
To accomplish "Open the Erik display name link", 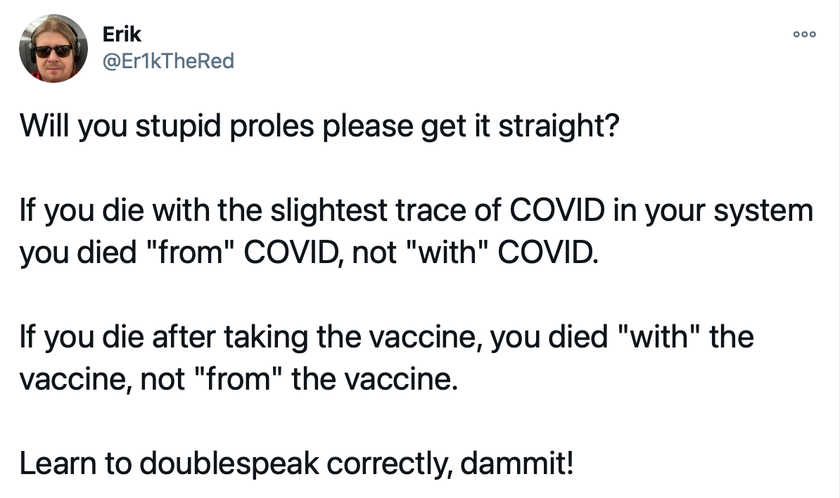I will [122, 34].
